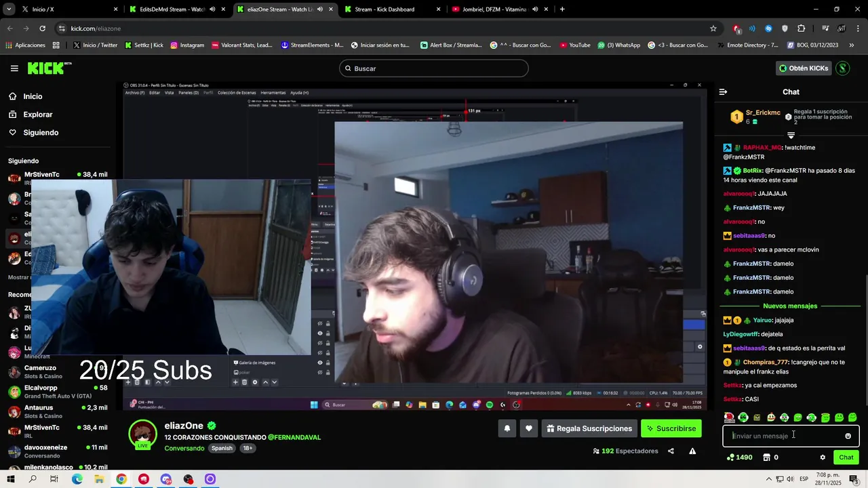The width and height of the screenshot is (868, 488).
Task: Open the Aplicaciones bookmarks shortcut
Action: [x=26, y=45]
